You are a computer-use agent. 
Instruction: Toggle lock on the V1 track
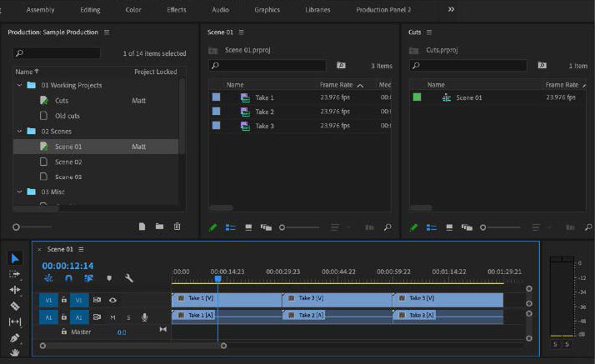(63, 300)
